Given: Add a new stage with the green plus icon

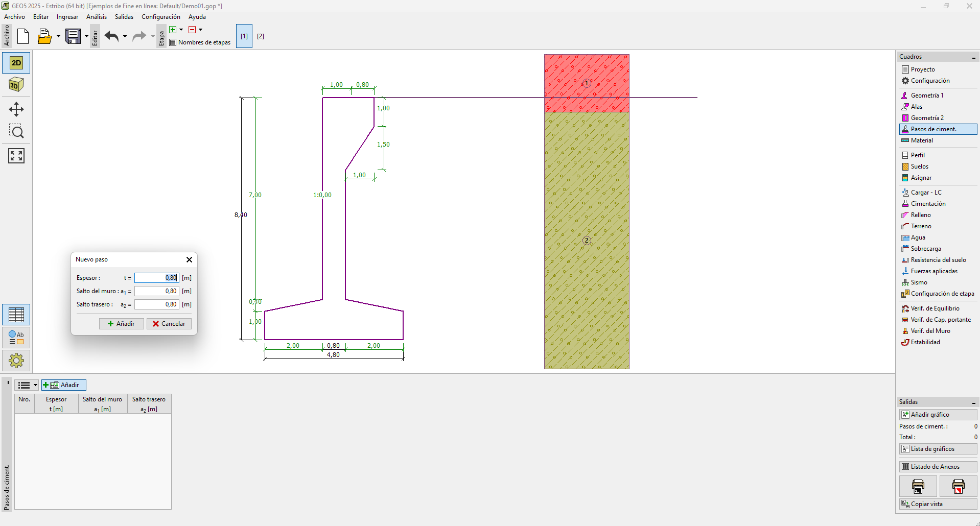Looking at the screenshot, I should click(173, 30).
